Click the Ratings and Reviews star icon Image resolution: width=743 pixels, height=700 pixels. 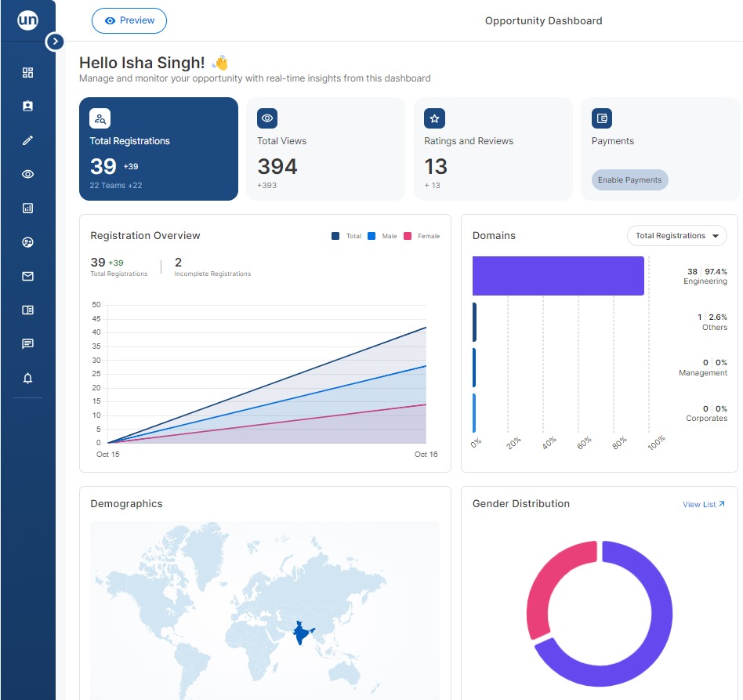click(x=434, y=118)
